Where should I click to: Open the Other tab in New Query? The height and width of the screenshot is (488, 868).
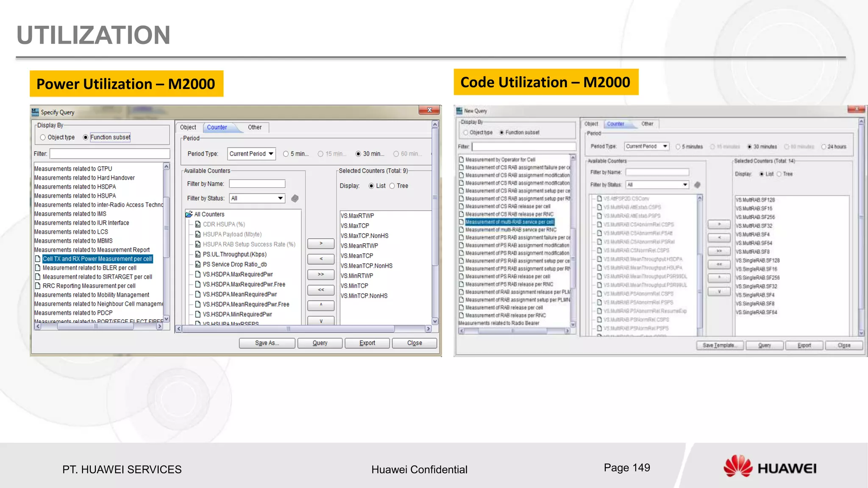coord(647,124)
